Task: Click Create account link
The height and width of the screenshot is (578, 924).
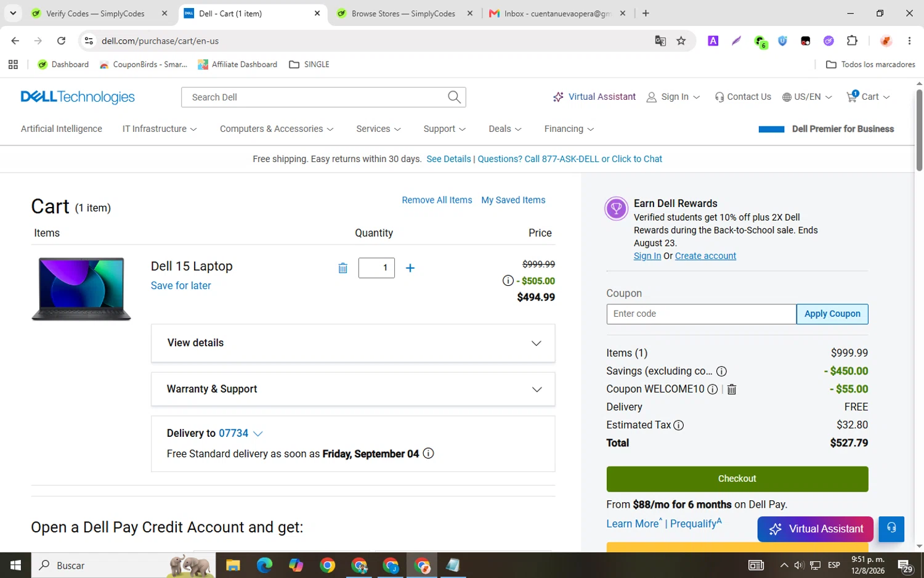Action: pos(705,256)
